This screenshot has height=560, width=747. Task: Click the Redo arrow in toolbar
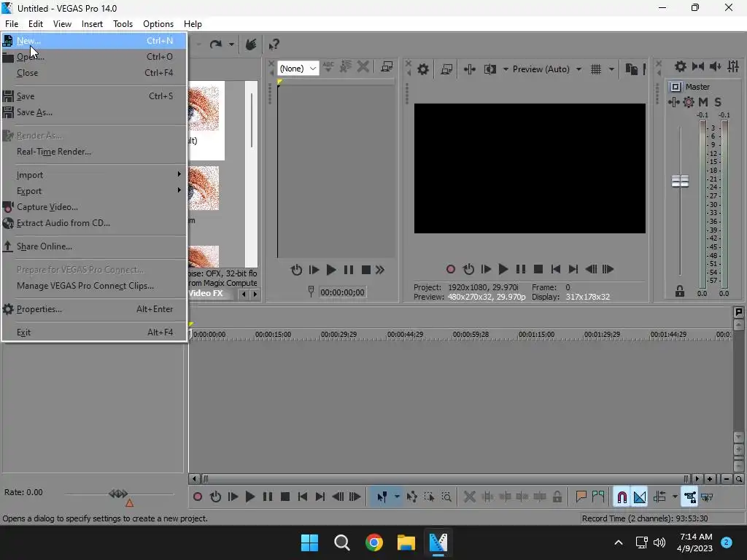coord(216,44)
